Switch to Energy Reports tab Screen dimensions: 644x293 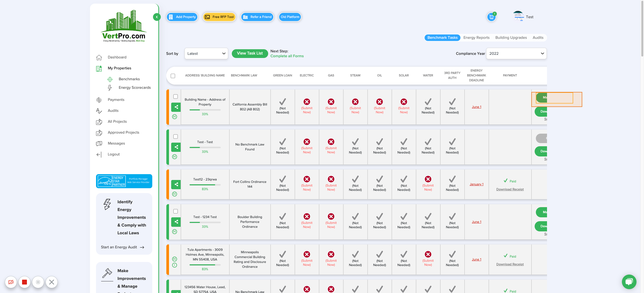pos(476,38)
